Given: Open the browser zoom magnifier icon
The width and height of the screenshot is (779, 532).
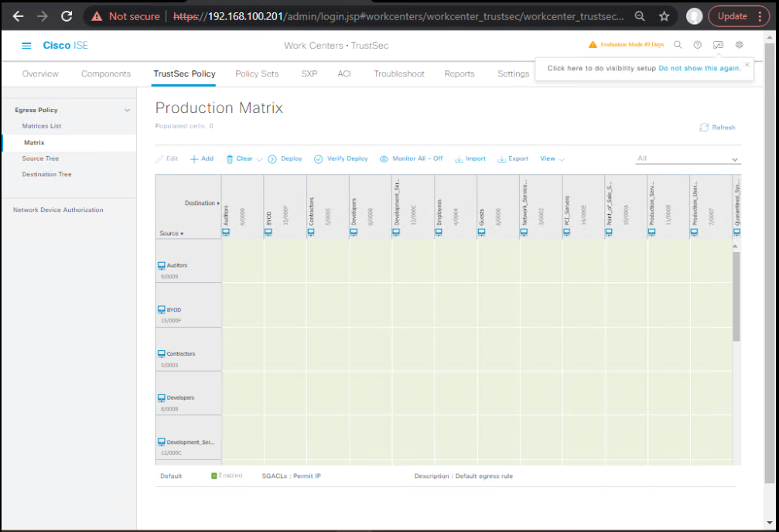Looking at the screenshot, I should (x=640, y=16).
